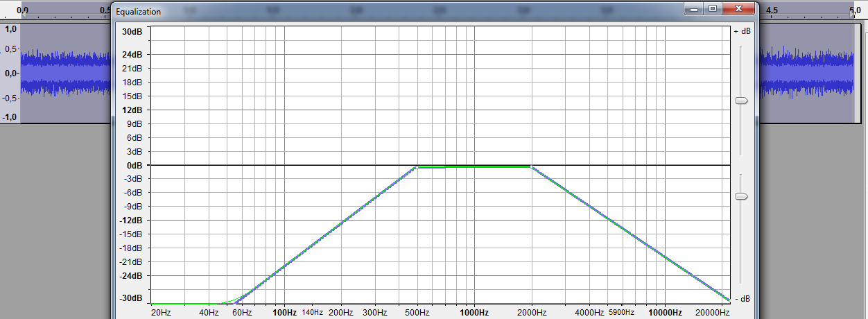Screen dimensions: 868x319
Task: Click the flat curve section at 1000Hz
Action: (474, 166)
